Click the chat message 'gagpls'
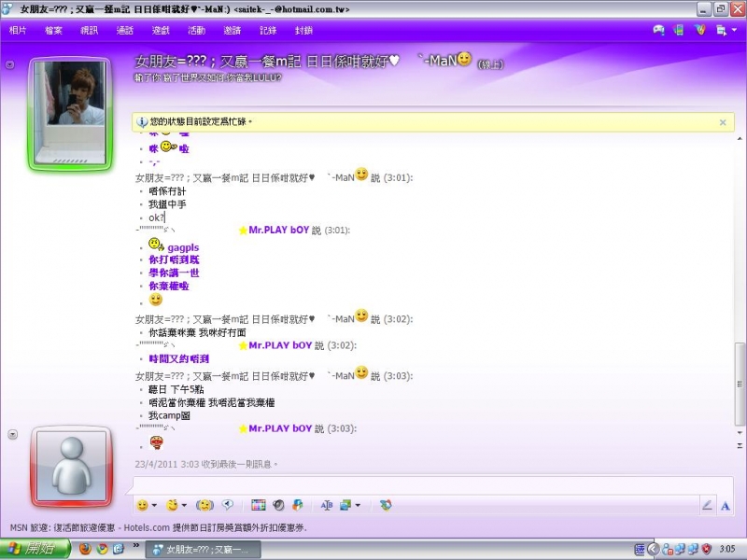 pyautogui.click(x=183, y=247)
